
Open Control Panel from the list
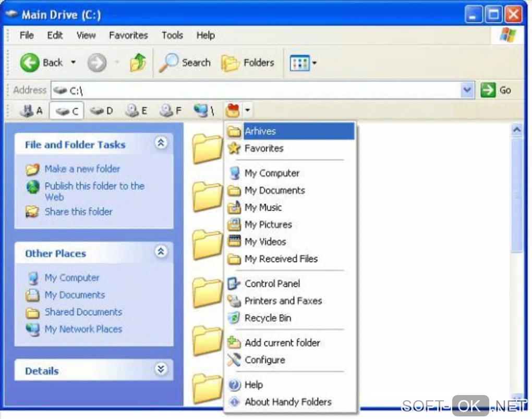point(291,284)
